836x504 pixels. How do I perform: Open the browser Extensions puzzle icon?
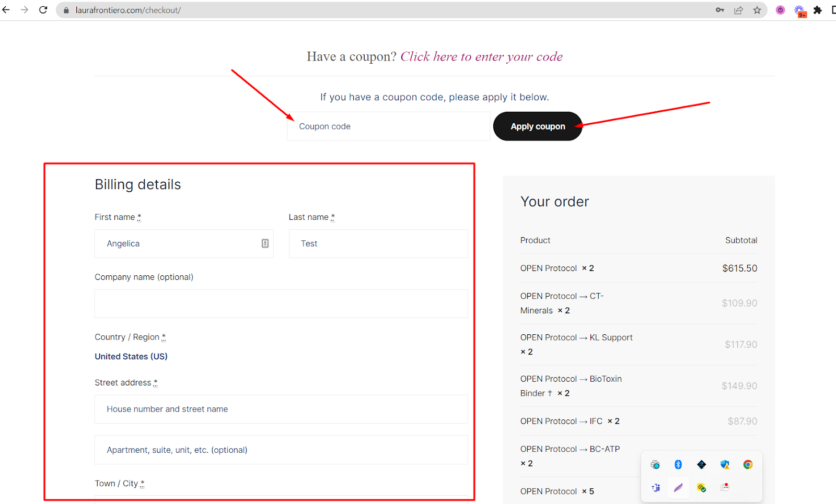click(x=818, y=10)
